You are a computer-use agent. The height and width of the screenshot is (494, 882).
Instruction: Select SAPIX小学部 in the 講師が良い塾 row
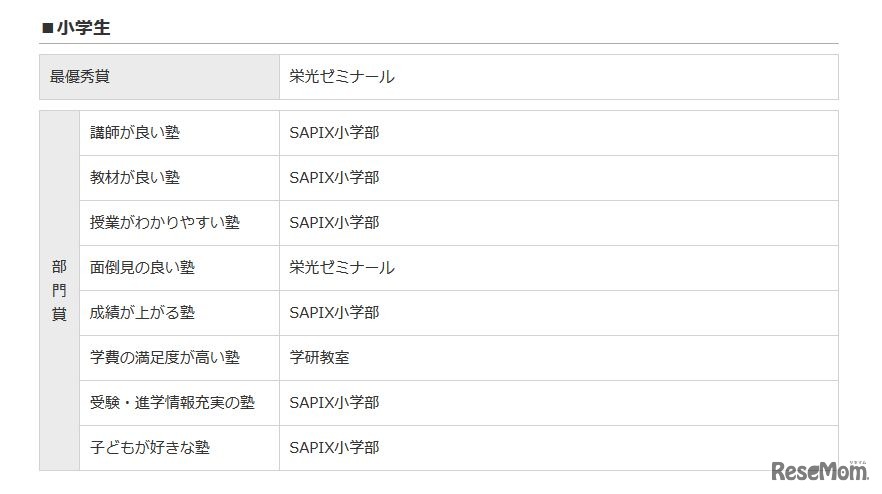tap(335, 133)
